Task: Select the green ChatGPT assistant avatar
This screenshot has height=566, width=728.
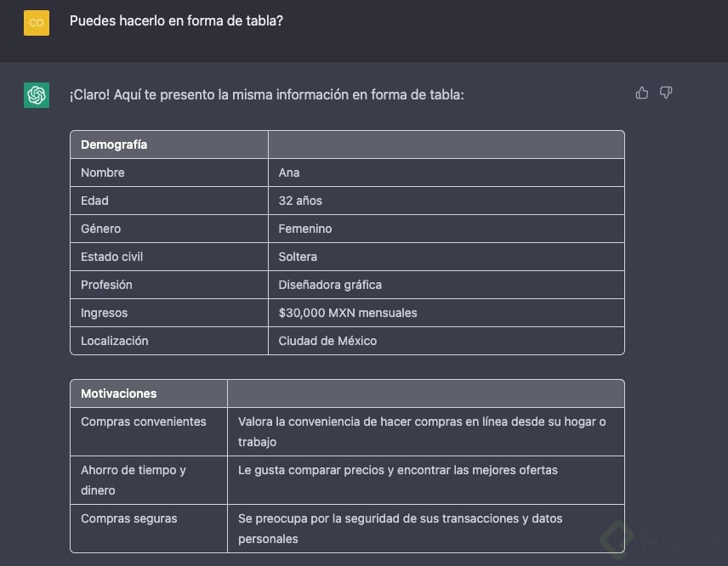Action: (x=36, y=94)
